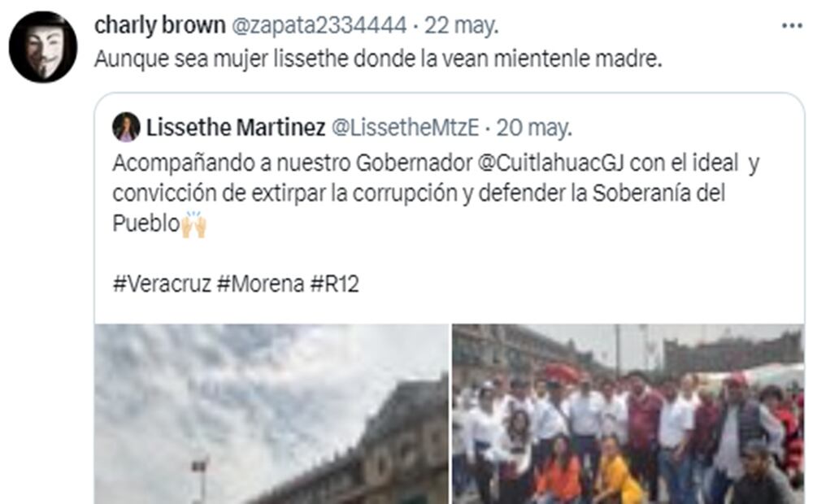Open the three-dot more options menu
This screenshot has width=817, height=504.
(x=792, y=25)
